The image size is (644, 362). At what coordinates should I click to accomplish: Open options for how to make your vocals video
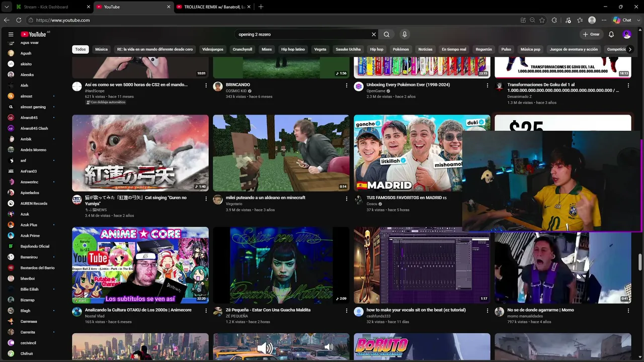tap(487, 310)
